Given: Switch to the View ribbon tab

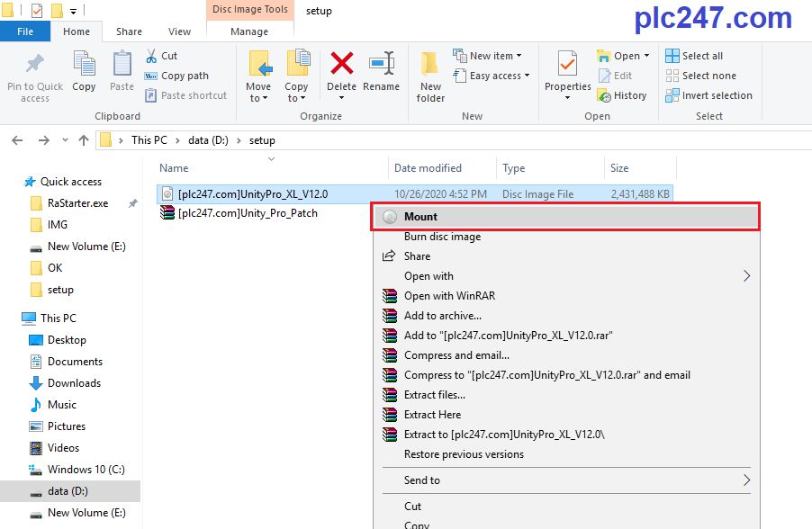Looking at the screenshot, I should [179, 31].
